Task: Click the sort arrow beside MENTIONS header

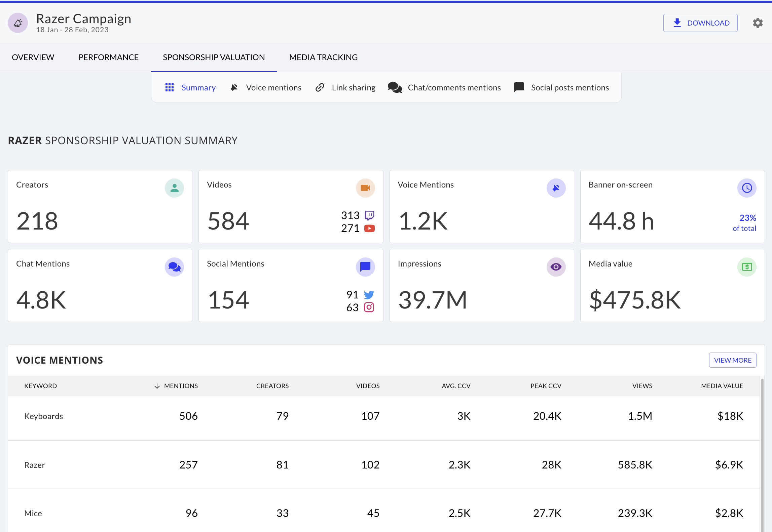Action: [x=157, y=386]
